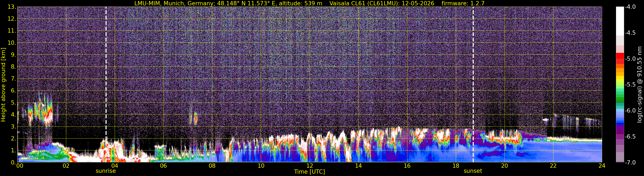Click the '08' time axis tick label
Viewport: 644px width, 176px height.
pos(212,166)
